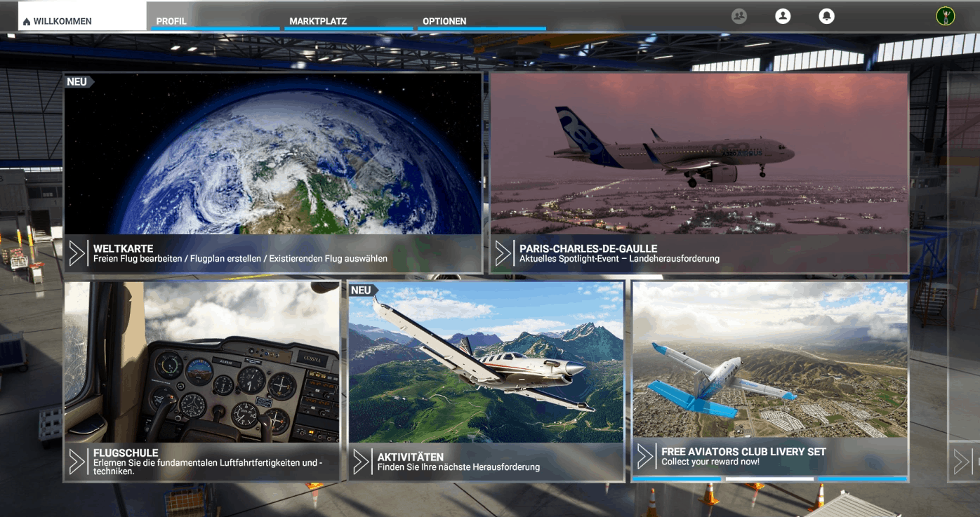This screenshot has width=980, height=517.
Task: Click the arrow icon beside Paris-Charles-de-Gaulle
Action: [503, 253]
